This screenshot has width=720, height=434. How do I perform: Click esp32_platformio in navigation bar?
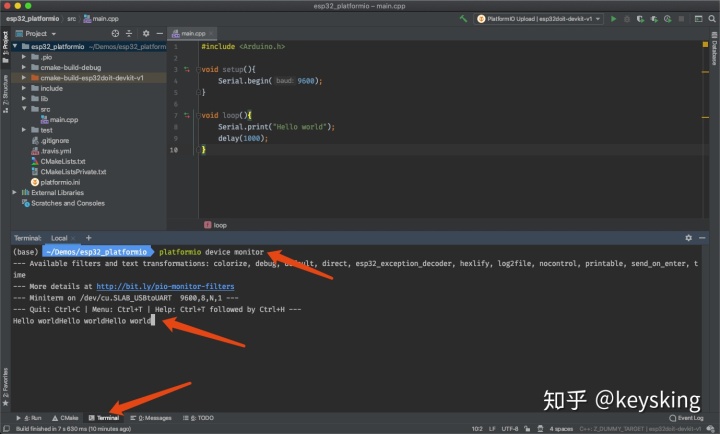[33, 19]
